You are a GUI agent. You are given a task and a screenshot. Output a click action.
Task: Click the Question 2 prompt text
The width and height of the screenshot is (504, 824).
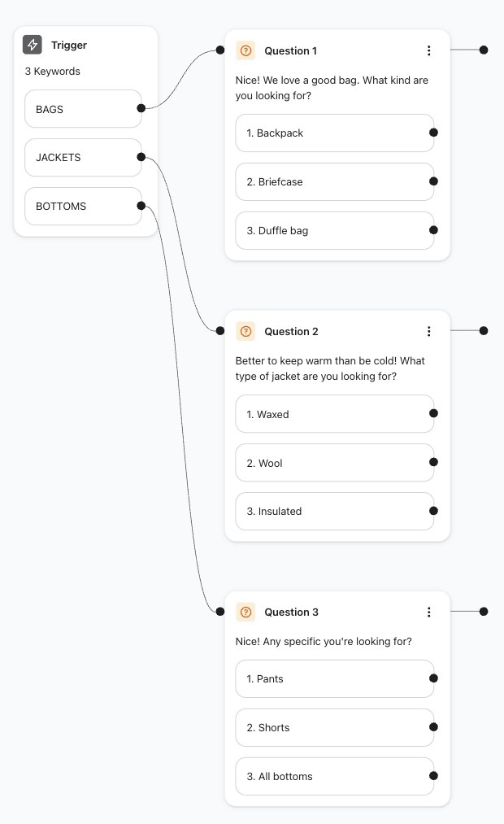[330, 368]
